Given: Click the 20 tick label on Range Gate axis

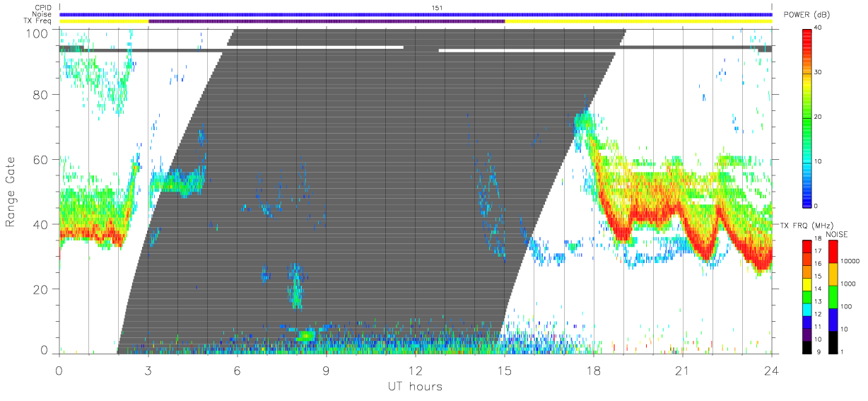Looking at the screenshot, I should click(x=40, y=289).
